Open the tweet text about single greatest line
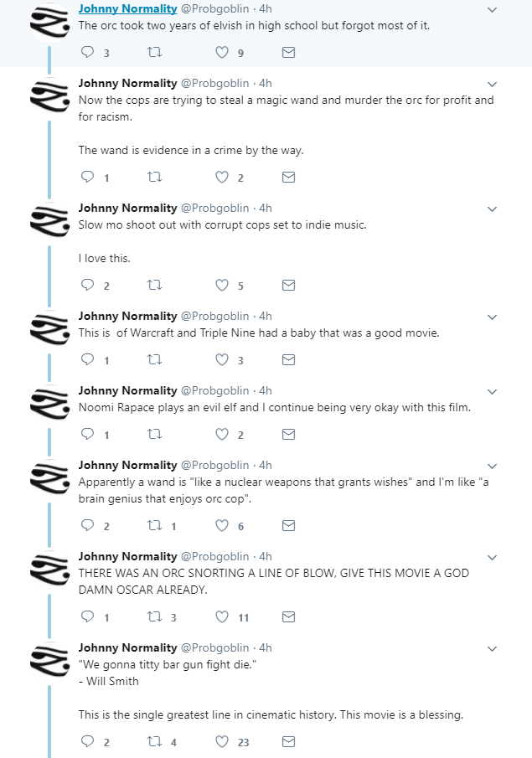The height and width of the screenshot is (758, 532). tap(271, 714)
